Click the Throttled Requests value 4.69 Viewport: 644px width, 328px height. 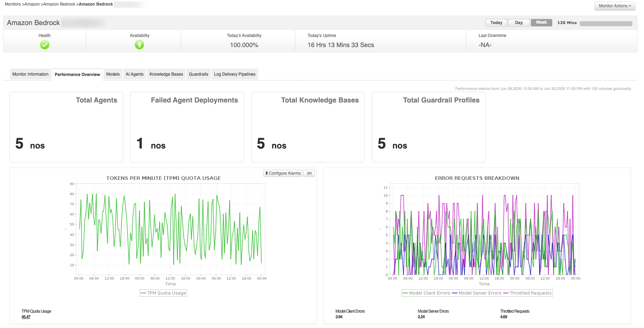coord(504,317)
